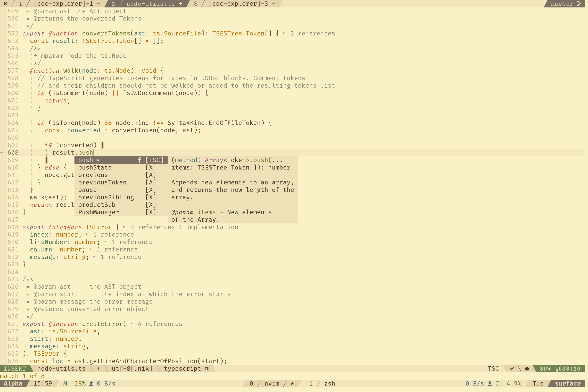Switch to tab 1 [coc-explorer]-1
Image resolution: width=588 pixels, height=392 pixels.
click(x=60, y=4)
